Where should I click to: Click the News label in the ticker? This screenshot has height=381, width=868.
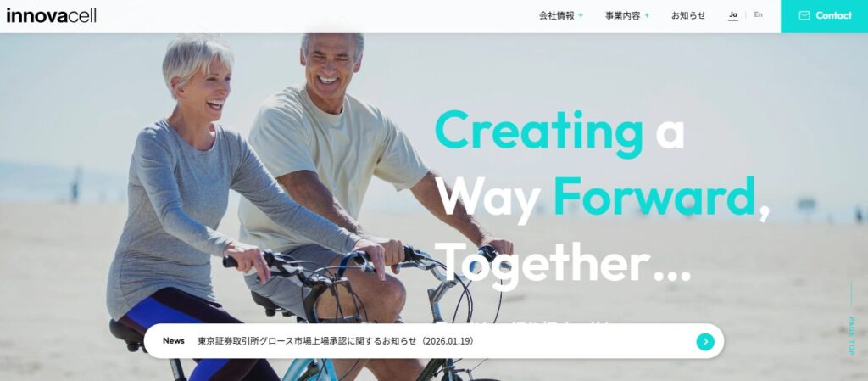[173, 340]
